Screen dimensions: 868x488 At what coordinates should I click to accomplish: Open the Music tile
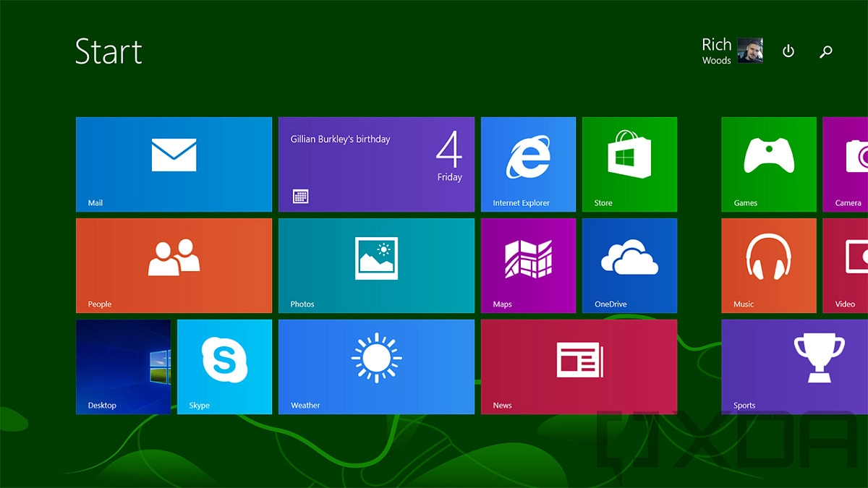pos(768,265)
